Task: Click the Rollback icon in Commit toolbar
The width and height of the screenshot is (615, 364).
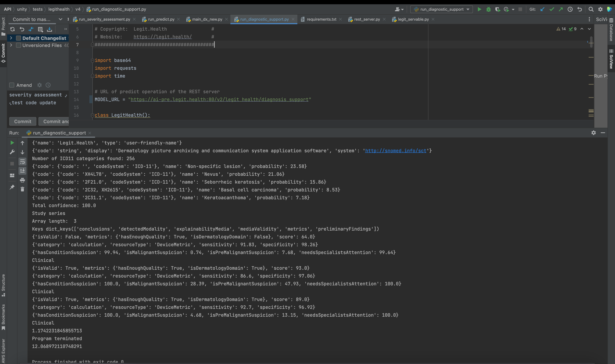Action: [22, 29]
